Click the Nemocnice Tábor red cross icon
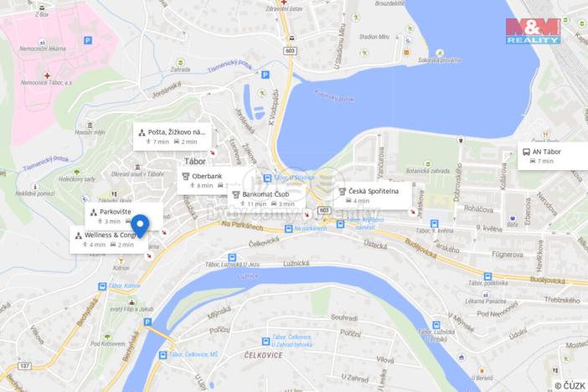 tap(47, 75)
